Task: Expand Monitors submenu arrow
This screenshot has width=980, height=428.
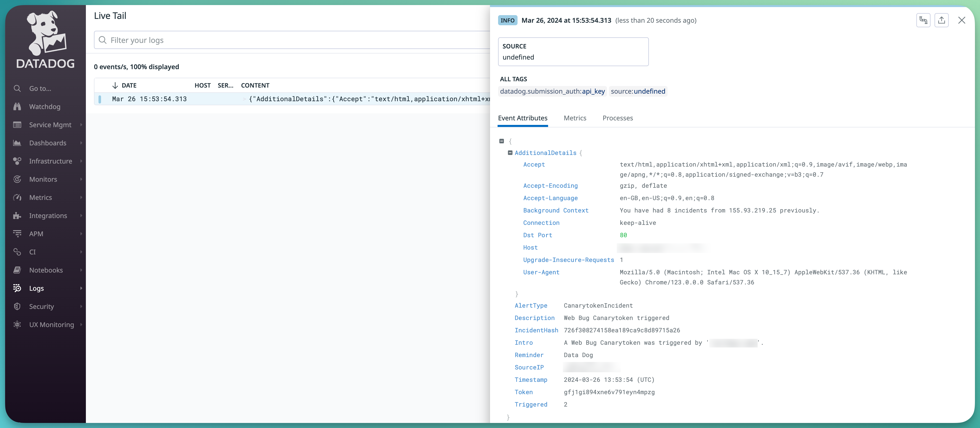Action: 81,179
